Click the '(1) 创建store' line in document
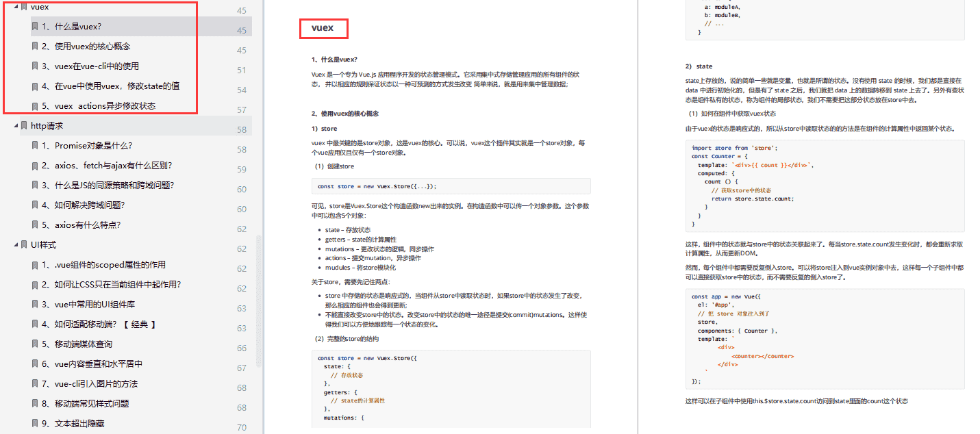The height and width of the screenshot is (434, 980). click(x=334, y=166)
